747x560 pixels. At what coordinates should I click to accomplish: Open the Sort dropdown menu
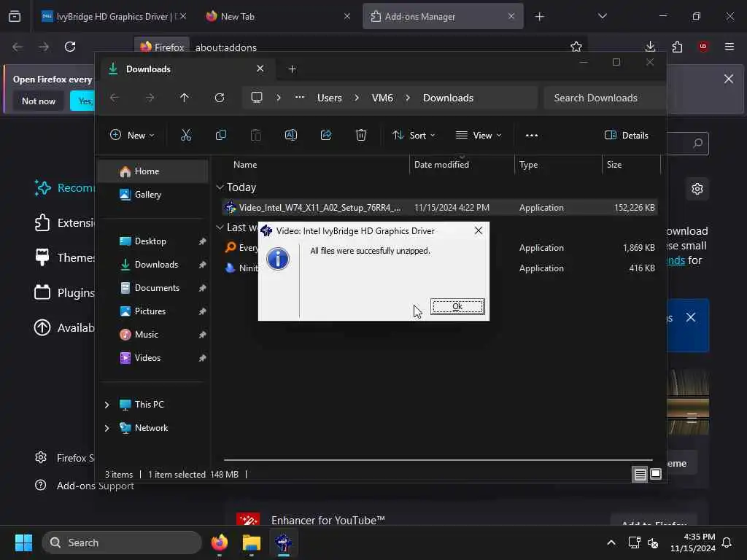414,135
